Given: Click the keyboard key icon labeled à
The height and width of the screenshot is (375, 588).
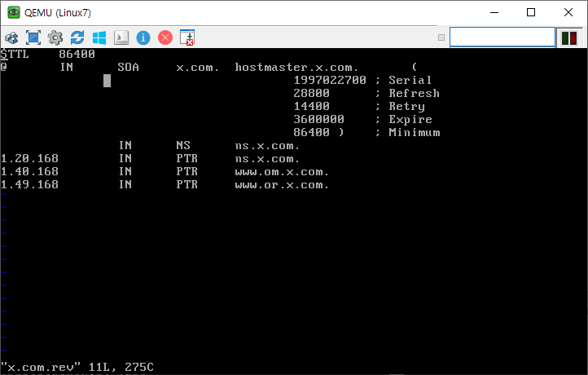Looking at the screenshot, I should click(x=121, y=37).
